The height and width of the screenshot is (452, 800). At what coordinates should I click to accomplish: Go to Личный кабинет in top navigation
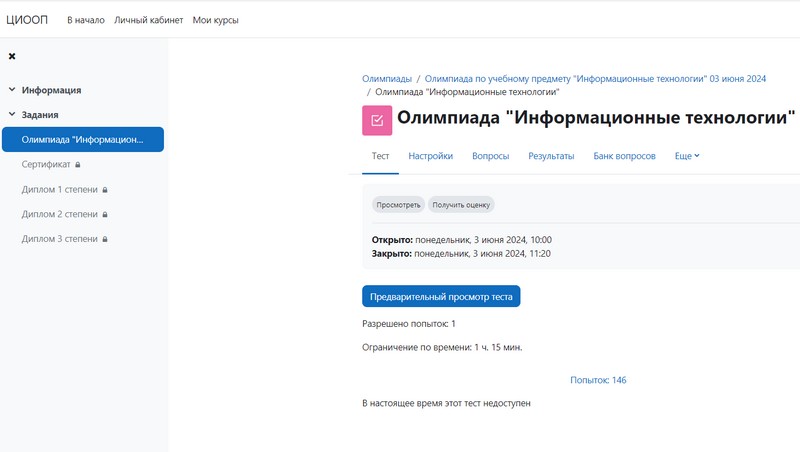tap(148, 19)
